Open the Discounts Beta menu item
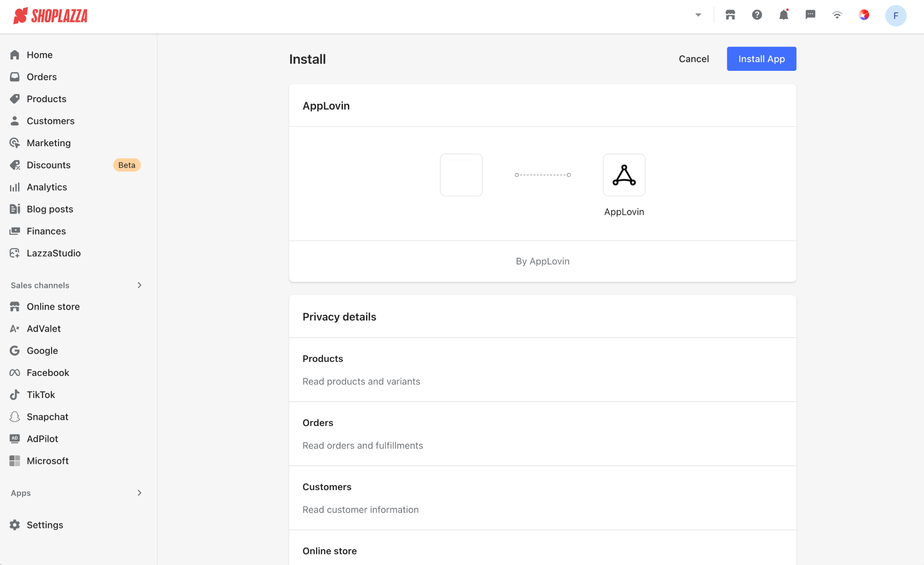This screenshot has height=565, width=924. (x=49, y=165)
